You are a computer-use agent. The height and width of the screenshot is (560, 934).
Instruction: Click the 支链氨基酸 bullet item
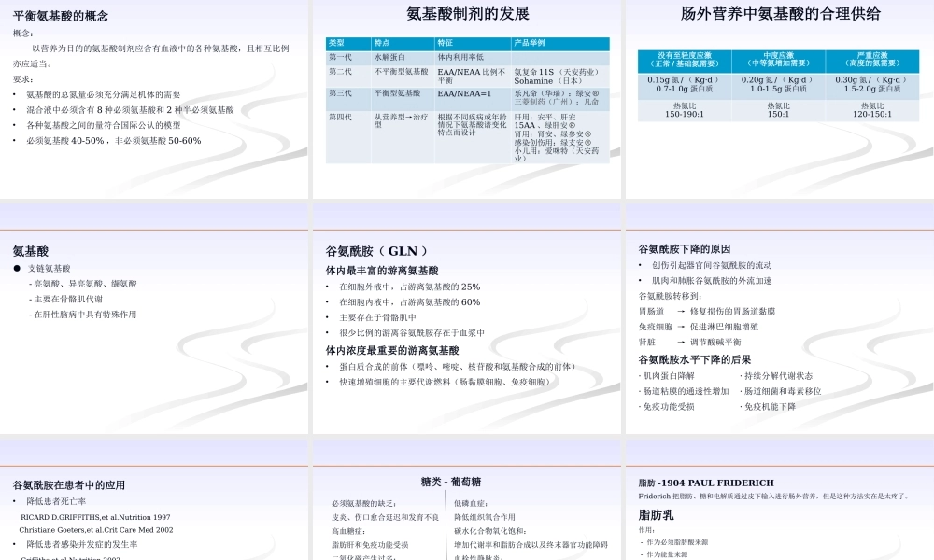49,267
